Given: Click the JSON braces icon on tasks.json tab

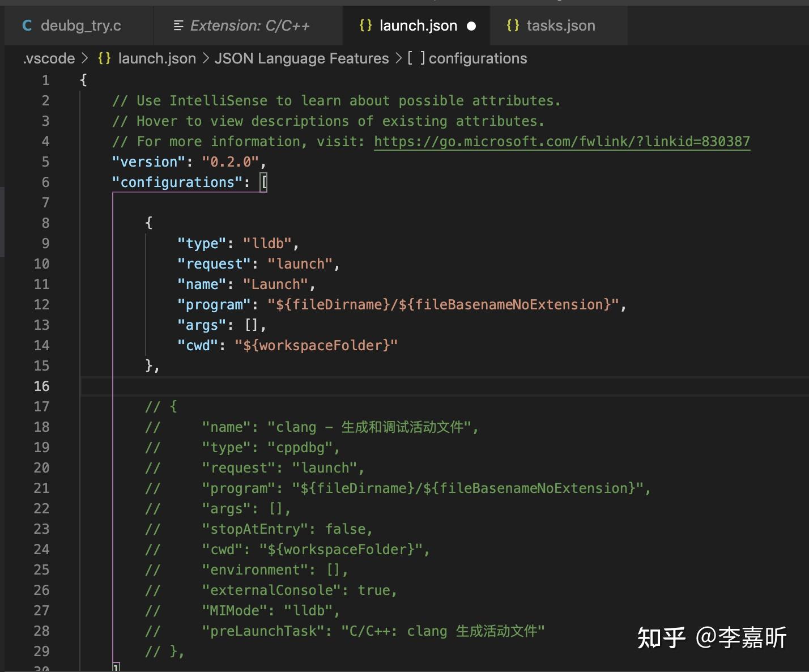Looking at the screenshot, I should [513, 25].
